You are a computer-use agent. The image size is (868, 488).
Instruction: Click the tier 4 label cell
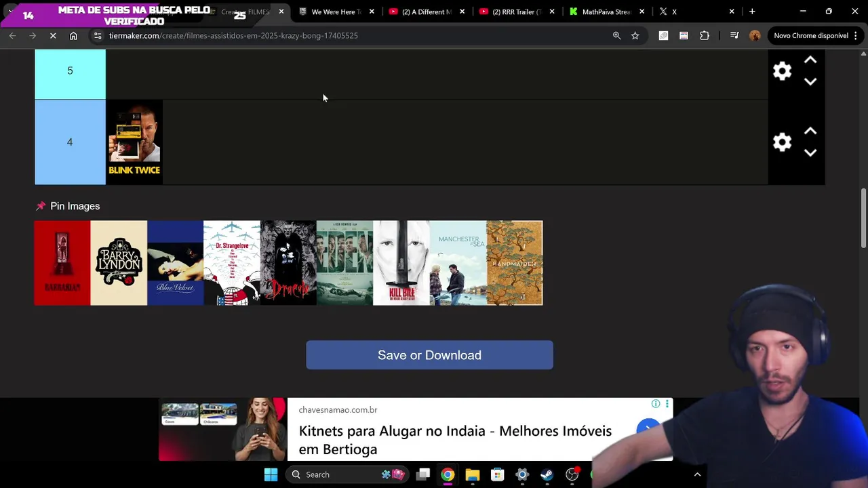70,142
